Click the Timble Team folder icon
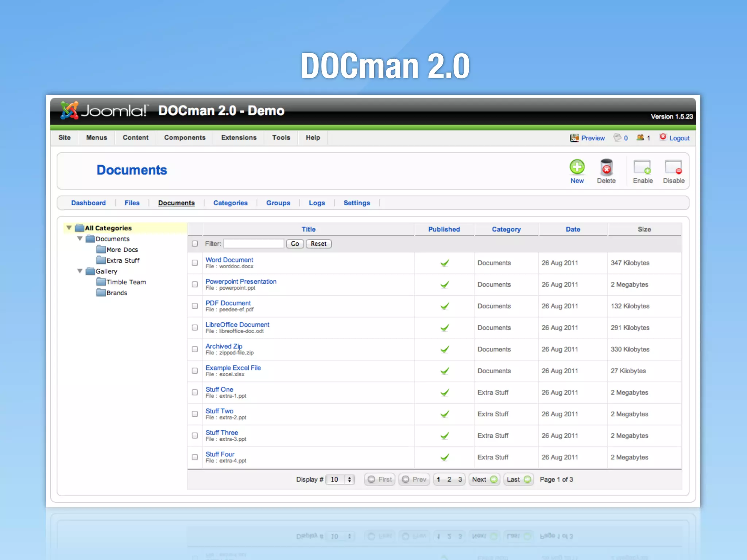Screen dimensions: 747x560 101,282
